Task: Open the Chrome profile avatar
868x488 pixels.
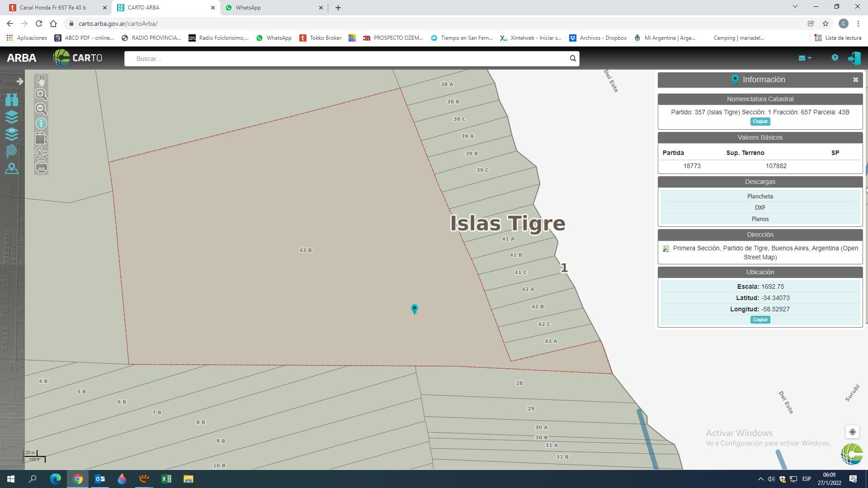Action: [843, 23]
